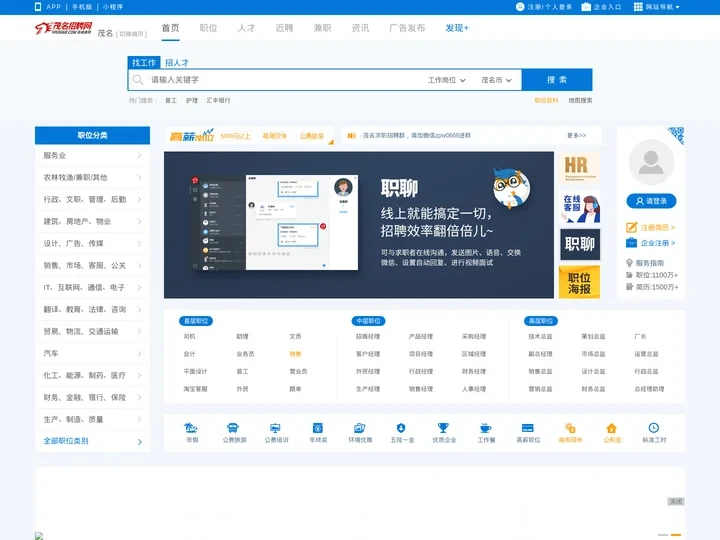Click the 工作餐 cup icon
Screen dimensions: 720x540
(485, 428)
